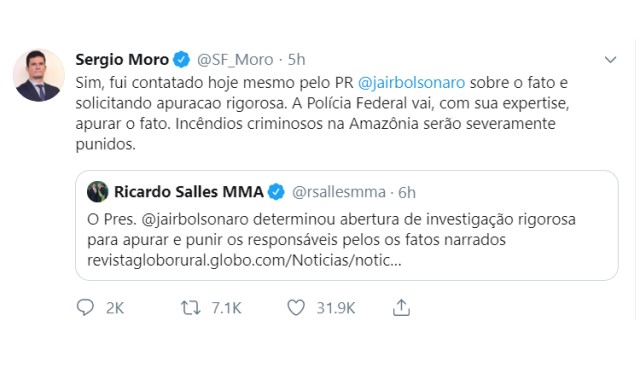Open the quoted tweet card text
Screen dimensions: 640x368
(x=331, y=239)
